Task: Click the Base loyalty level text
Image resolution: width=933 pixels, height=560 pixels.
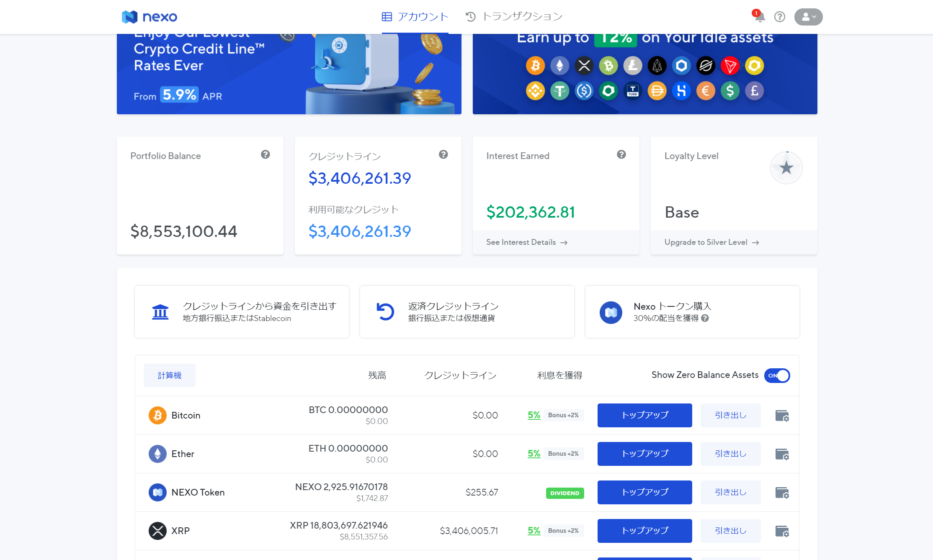Action: click(682, 213)
